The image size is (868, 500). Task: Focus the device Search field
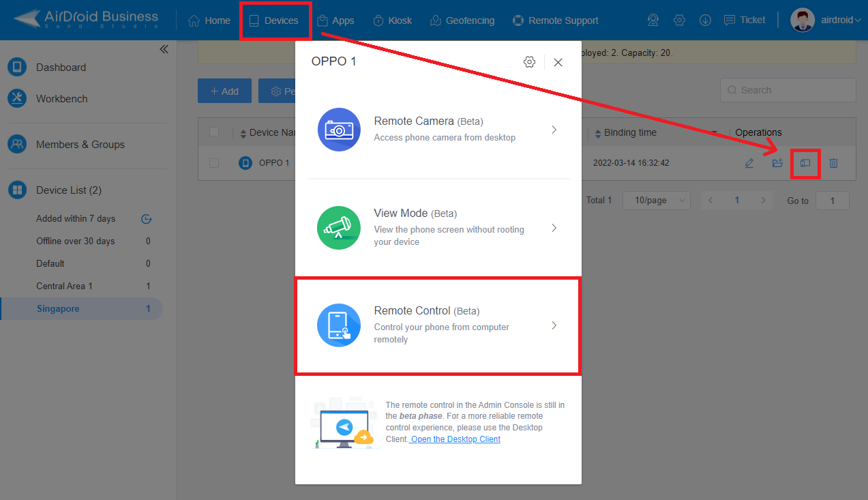[788, 90]
